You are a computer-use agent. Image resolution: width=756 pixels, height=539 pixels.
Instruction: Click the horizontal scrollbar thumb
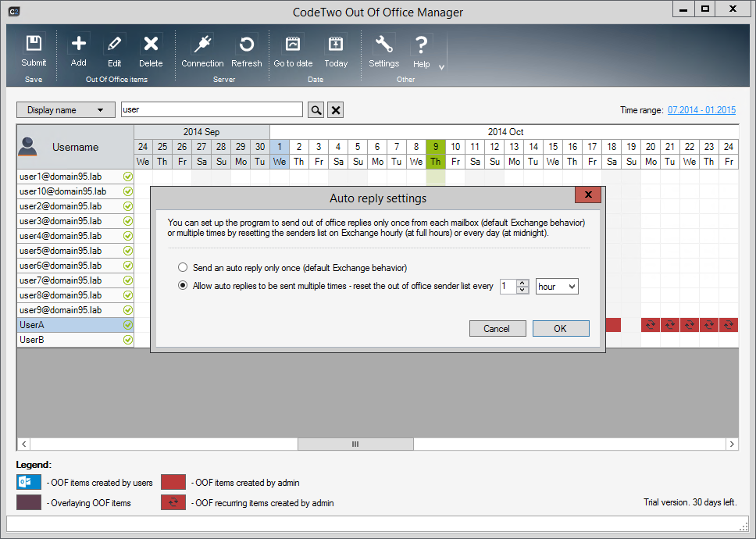click(x=355, y=444)
